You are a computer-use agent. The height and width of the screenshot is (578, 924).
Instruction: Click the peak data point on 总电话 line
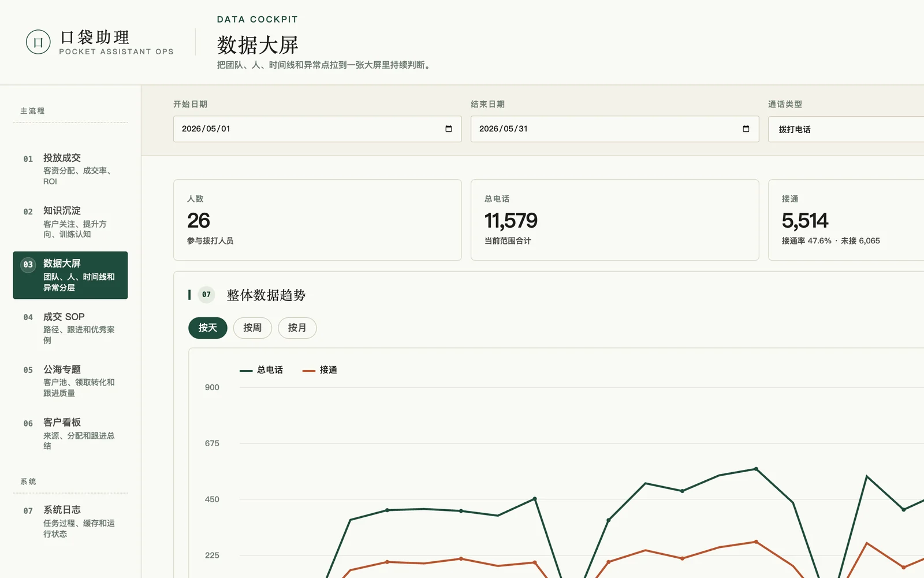click(756, 469)
